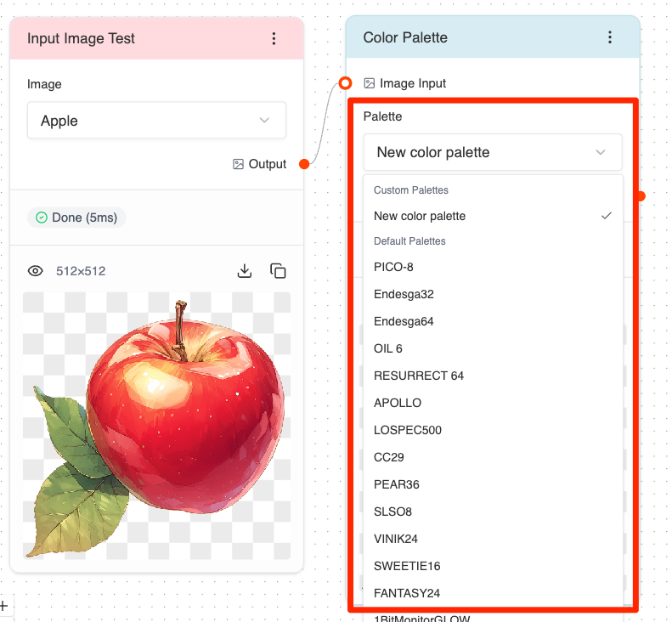Toggle the eye preview visibility icon

click(x=36, y=271)
